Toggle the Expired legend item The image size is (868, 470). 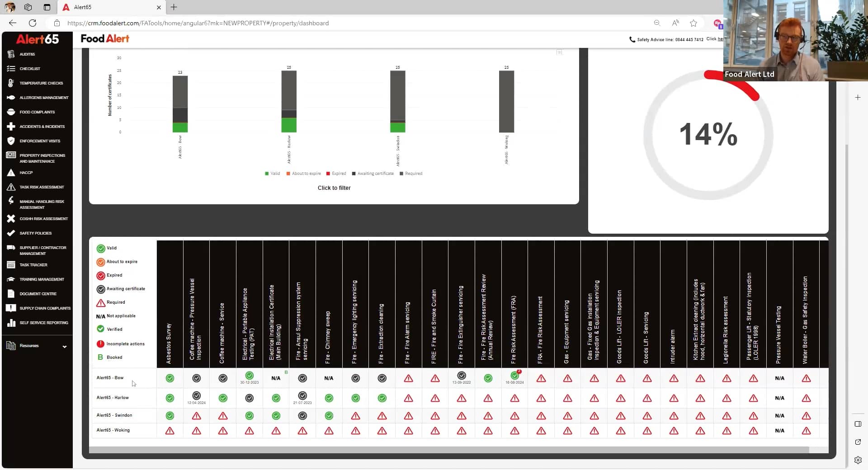click(336, 174)
